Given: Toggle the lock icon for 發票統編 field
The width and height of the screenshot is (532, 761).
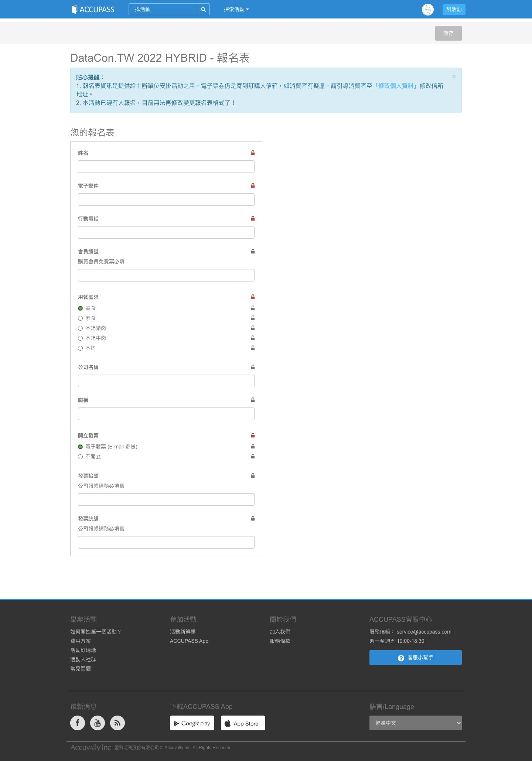Looking at the screenshot, I should click(253, 518).
